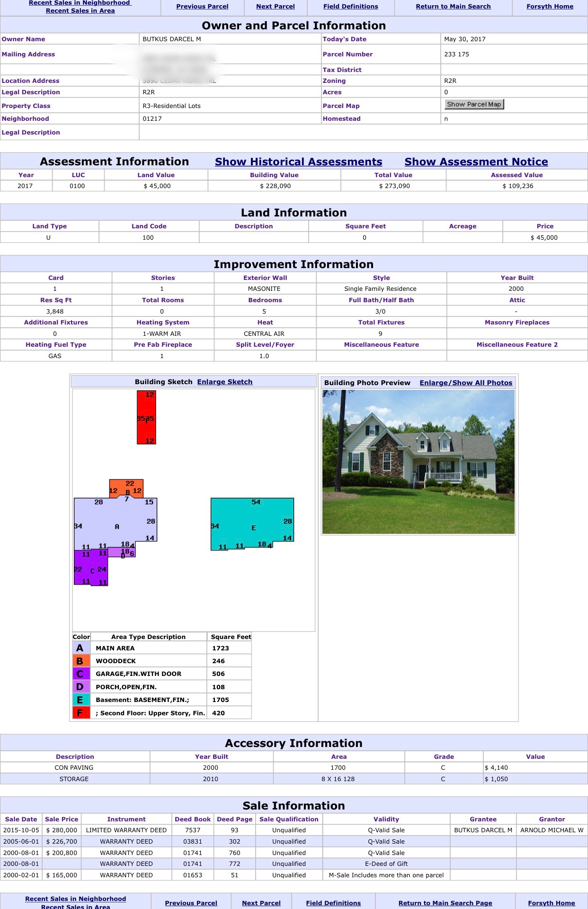Open Recent Sales in Neighborhood at bottom
The height and width of the screenshot is (909, 588).
76,899
